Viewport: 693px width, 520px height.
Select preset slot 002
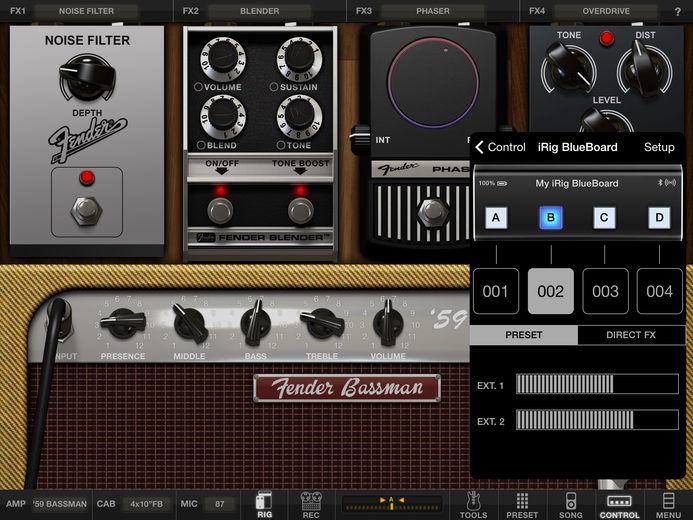pyautogui.click(x=551, y=291)
